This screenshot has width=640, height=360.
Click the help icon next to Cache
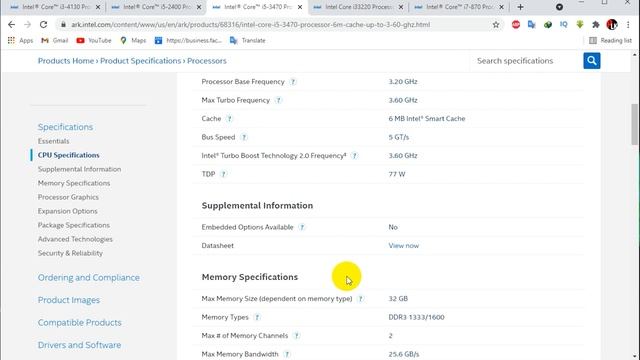(229, 119)
